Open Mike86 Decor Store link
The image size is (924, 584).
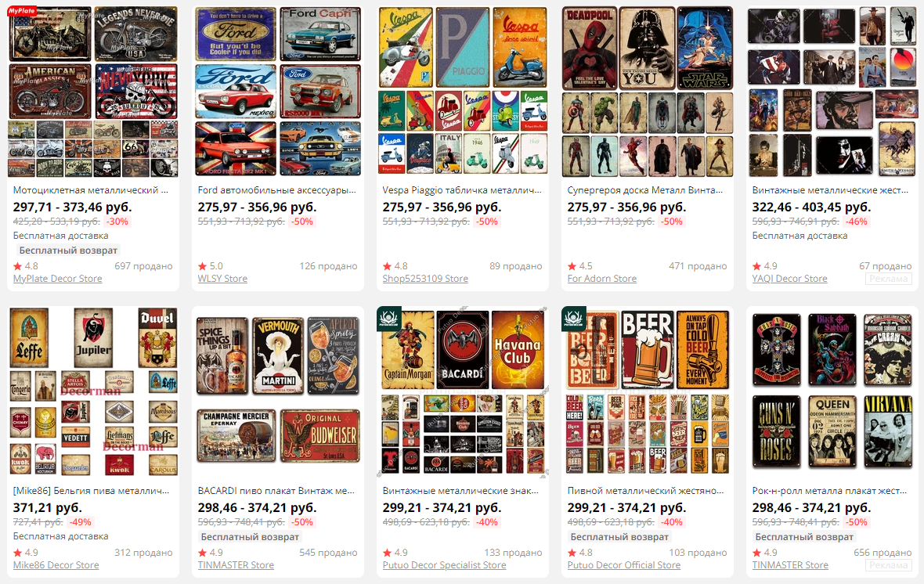tap(56, 565)
